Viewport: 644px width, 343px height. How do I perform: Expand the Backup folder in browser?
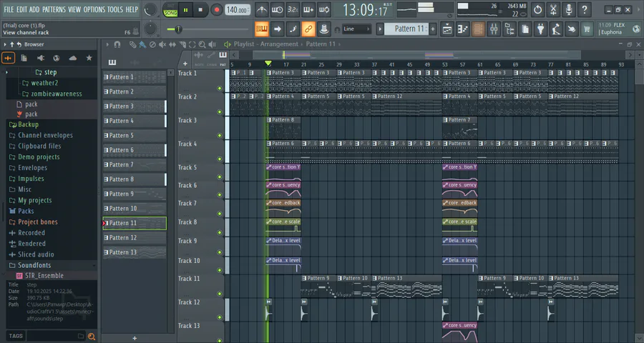pos(28,124)
